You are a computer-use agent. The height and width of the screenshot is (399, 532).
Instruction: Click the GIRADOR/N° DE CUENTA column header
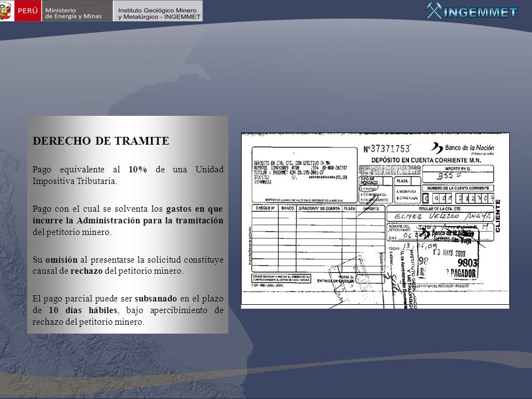(x=319, y=208)
